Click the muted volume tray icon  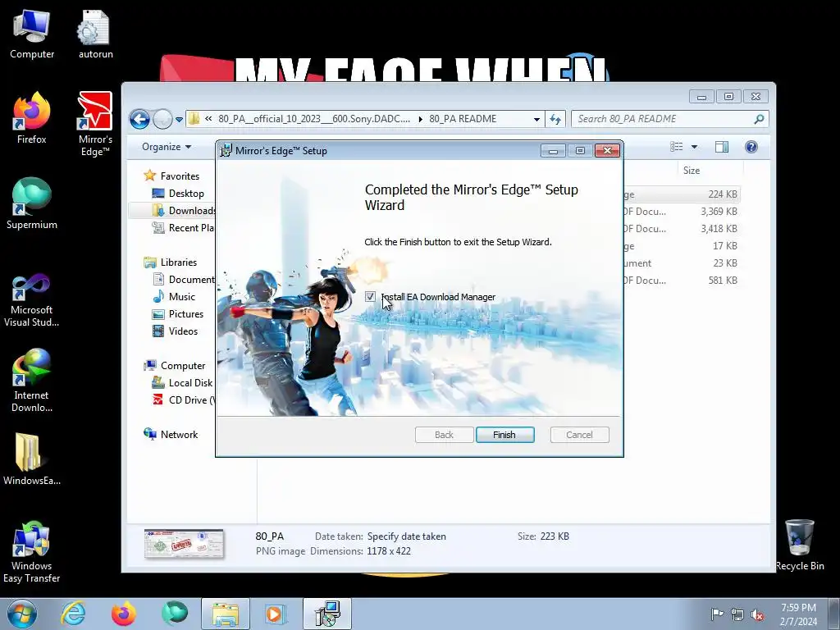coord(757,614)
